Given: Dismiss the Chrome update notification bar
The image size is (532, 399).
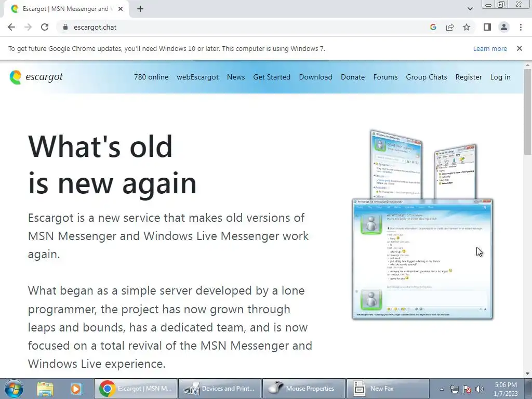Looking at the screenshot, I should tap(519, 48).
